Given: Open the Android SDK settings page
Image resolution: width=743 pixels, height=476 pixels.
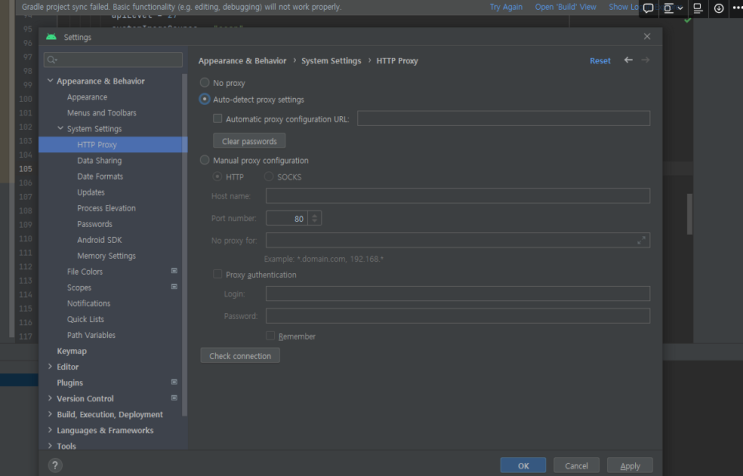Looking at the screenshot, I should [101, 240].
